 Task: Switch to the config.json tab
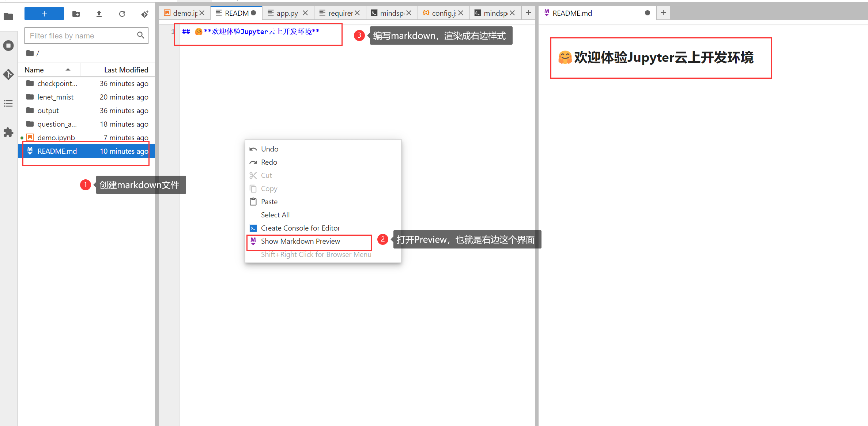tap(442, 13)
